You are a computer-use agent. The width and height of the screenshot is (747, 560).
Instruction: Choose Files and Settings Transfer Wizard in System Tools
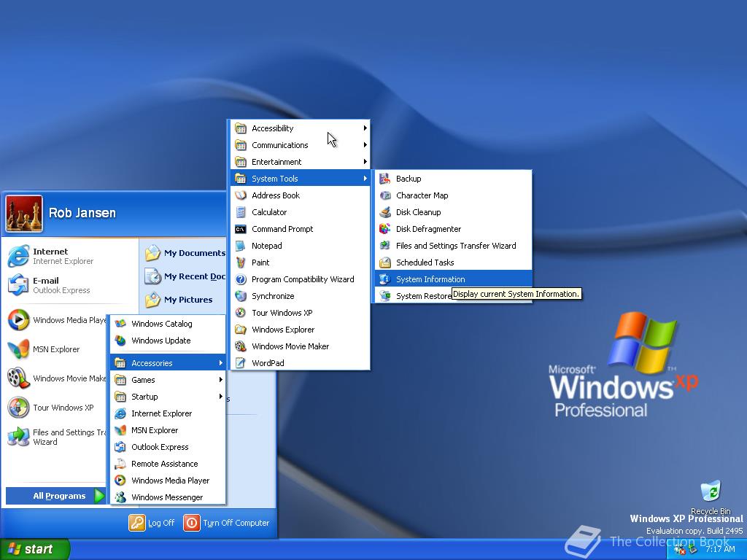[453, 246]
